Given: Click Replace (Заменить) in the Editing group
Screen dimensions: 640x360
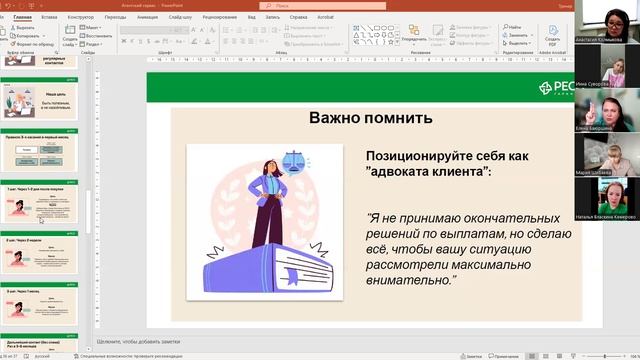Looking at the screenshot, I should coord(516,35).
